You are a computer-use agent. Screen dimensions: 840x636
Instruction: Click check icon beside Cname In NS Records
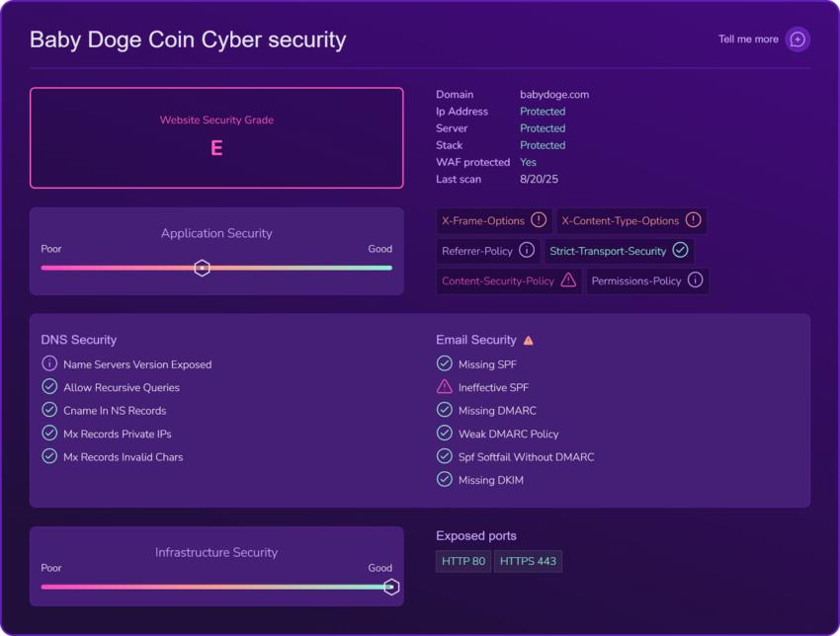(49, 410)
